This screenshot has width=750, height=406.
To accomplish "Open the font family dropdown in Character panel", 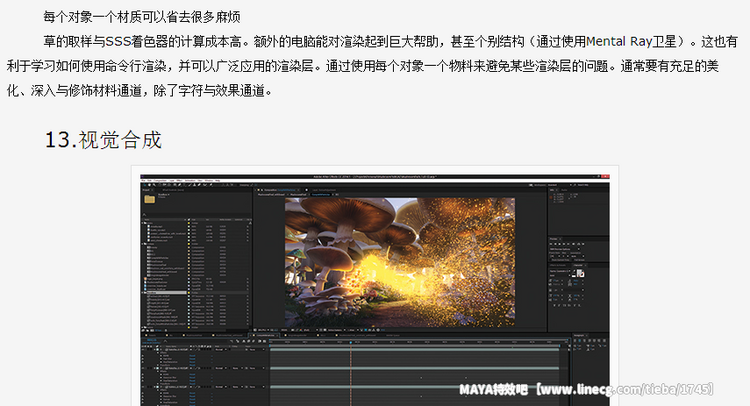I will click(x=560, y=271).
